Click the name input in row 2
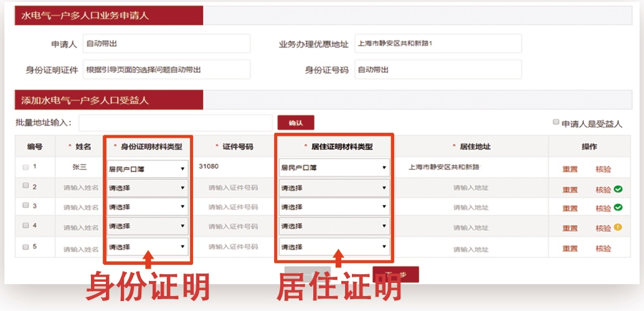Image resolution: width=644 pixels, height=311 pixels. [x=80, y=188]
